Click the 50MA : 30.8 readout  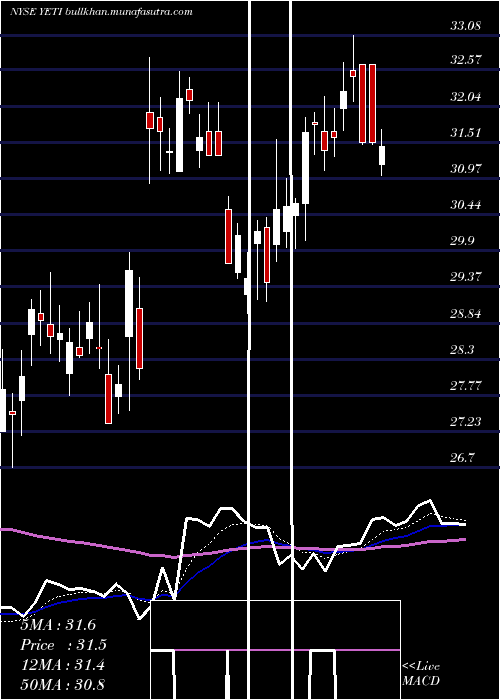coord(63,685)
